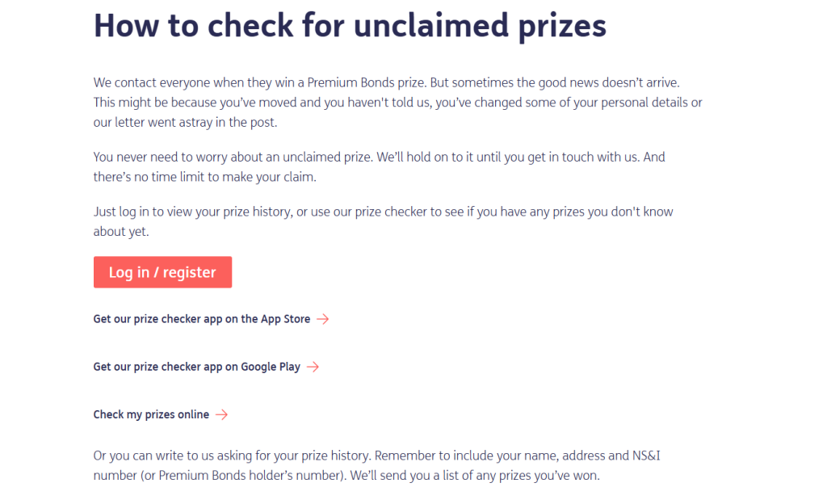Click the arrow icon beside Google Play link
Screen dimensions: 827x504
pyautogui.click(x=313, y=367)
